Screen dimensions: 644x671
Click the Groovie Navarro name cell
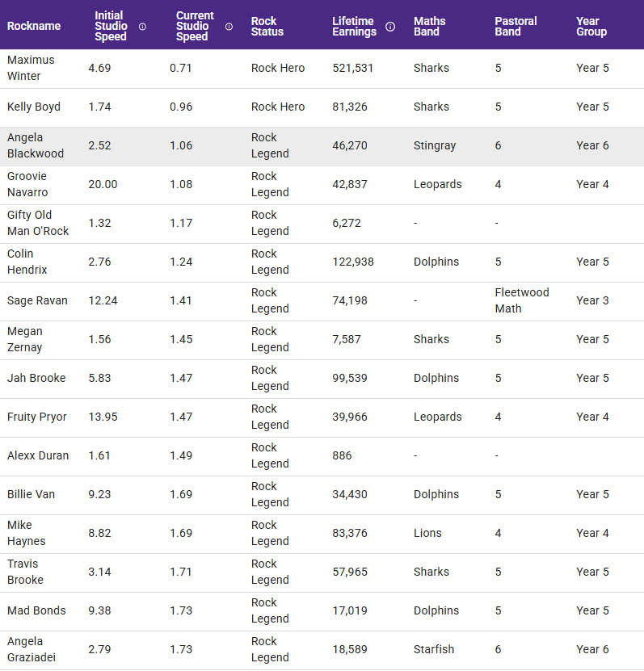click(27, 184)
